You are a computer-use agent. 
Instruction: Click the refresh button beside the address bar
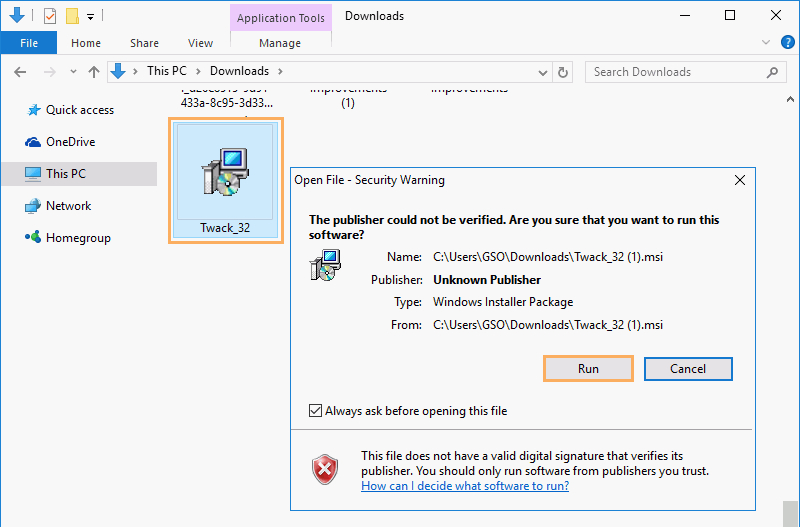563,72
